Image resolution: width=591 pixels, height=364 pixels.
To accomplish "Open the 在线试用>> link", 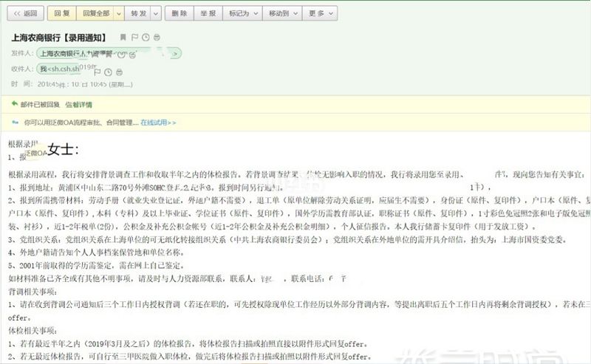I will [x=158, y=123].
